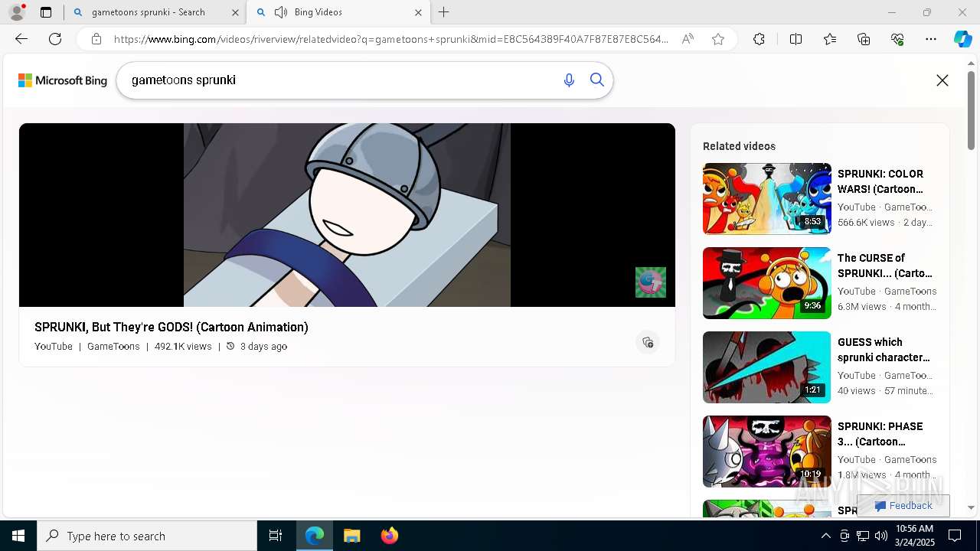
Task: Open the network status tray icon
Action: point(862,536)
